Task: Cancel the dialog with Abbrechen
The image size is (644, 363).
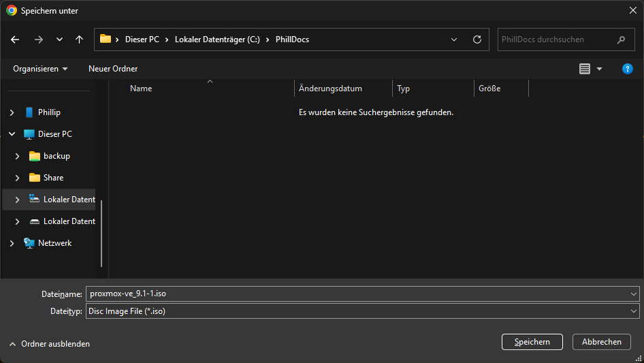Action: pos(601,342)
